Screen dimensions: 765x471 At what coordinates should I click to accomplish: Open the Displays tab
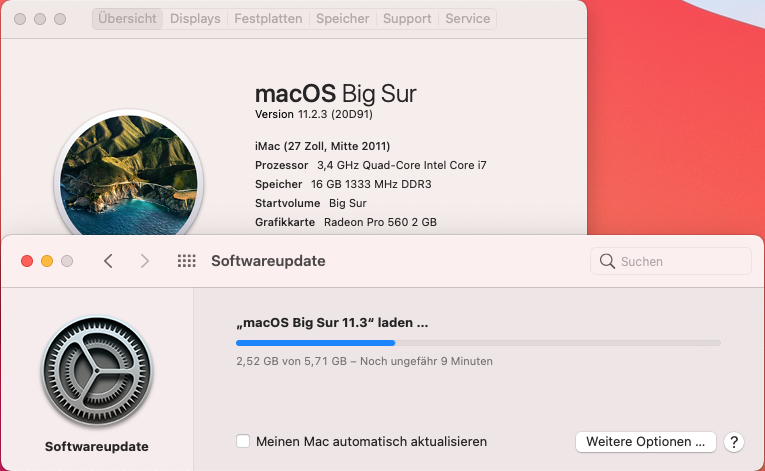coord(195,19)
